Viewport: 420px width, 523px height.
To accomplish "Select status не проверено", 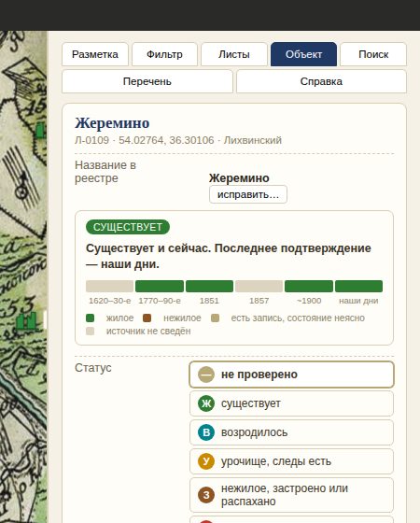I will tap(291, 375).
